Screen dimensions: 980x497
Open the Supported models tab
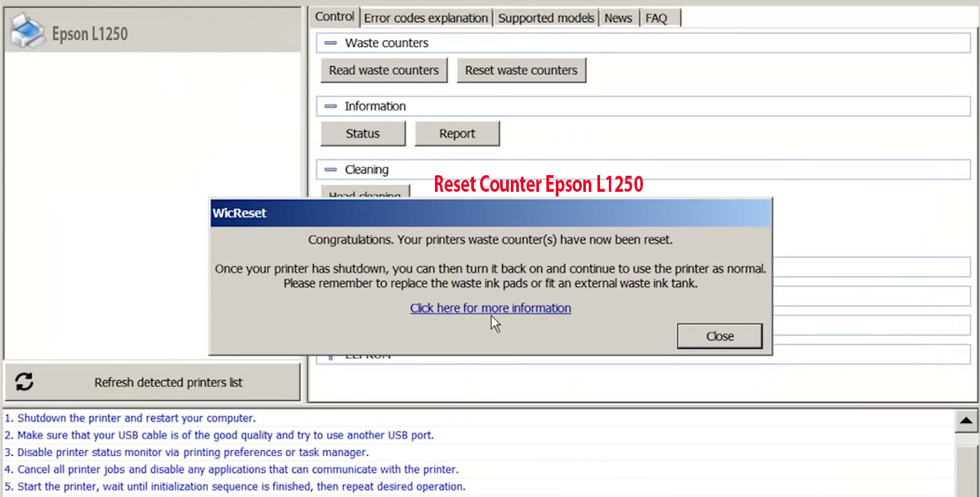546,18
